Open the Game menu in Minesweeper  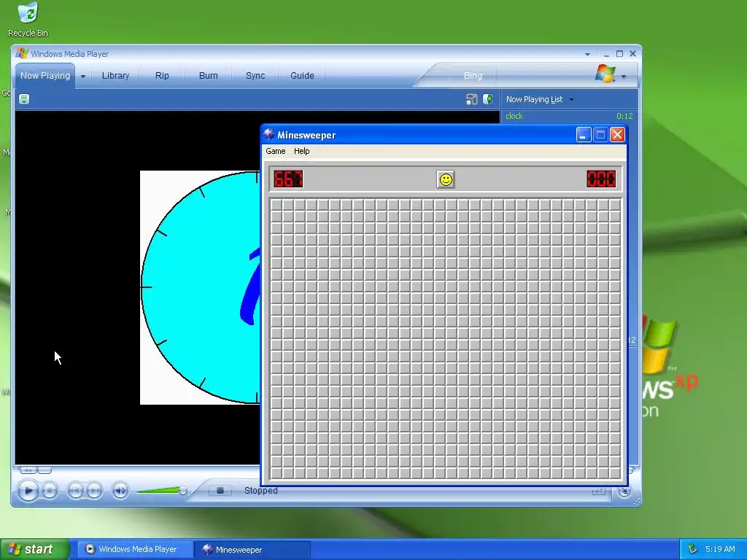tap(275, 151)
